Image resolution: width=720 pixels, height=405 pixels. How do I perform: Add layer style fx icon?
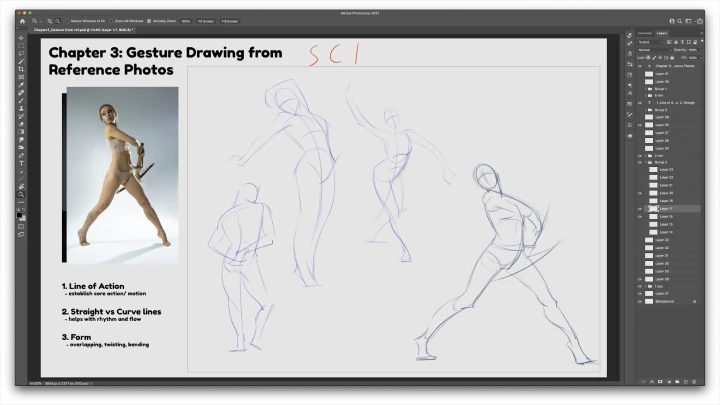click(652, 382)
